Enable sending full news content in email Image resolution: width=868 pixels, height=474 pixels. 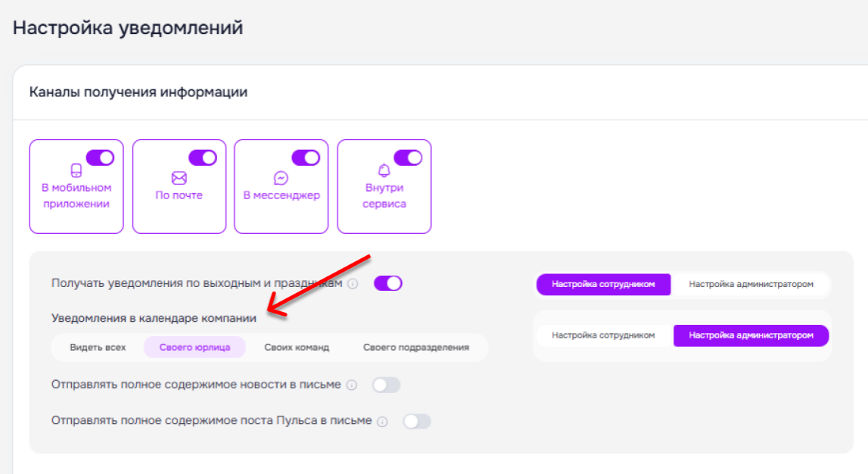tap(386, 385)
